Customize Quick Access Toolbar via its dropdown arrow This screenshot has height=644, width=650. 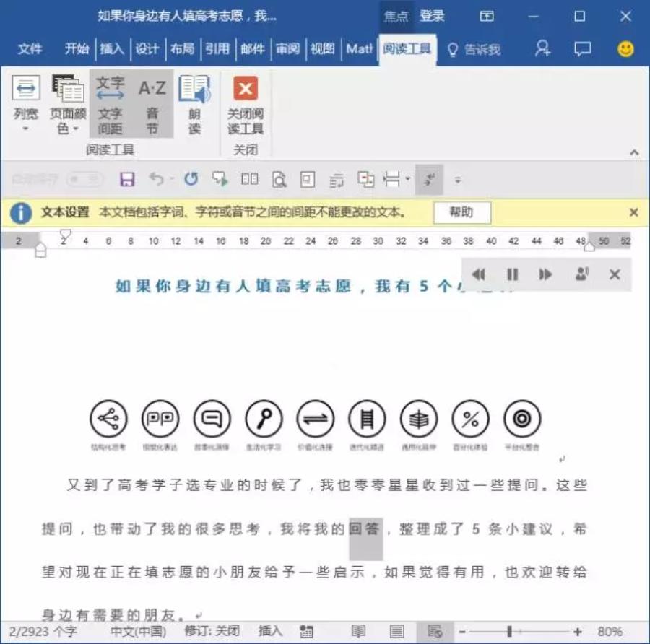click(x=458, y=179)
